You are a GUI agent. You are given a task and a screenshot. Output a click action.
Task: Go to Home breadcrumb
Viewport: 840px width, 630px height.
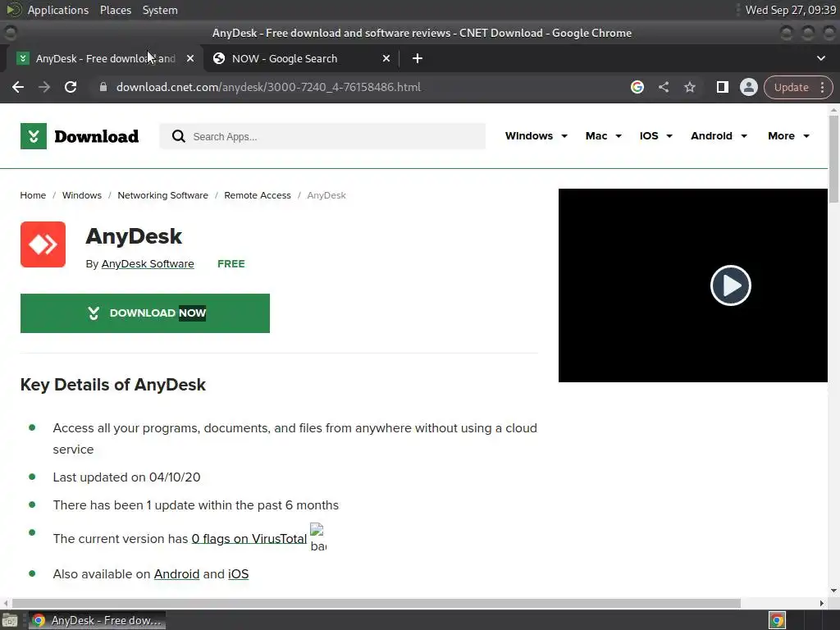[x=33, y=195]
